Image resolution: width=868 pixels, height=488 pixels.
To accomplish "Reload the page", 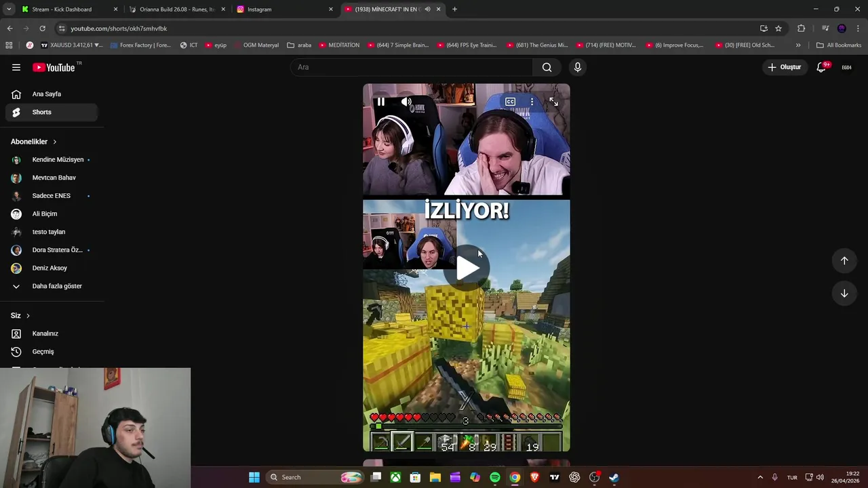I will click(x=42, y=28).
